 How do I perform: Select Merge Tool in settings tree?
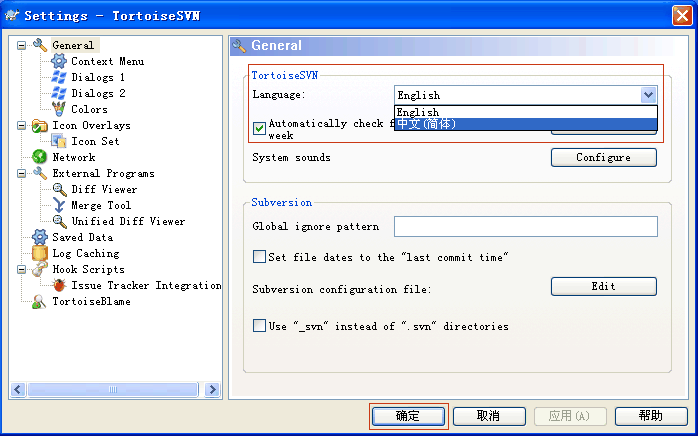(x=101, y=205)
